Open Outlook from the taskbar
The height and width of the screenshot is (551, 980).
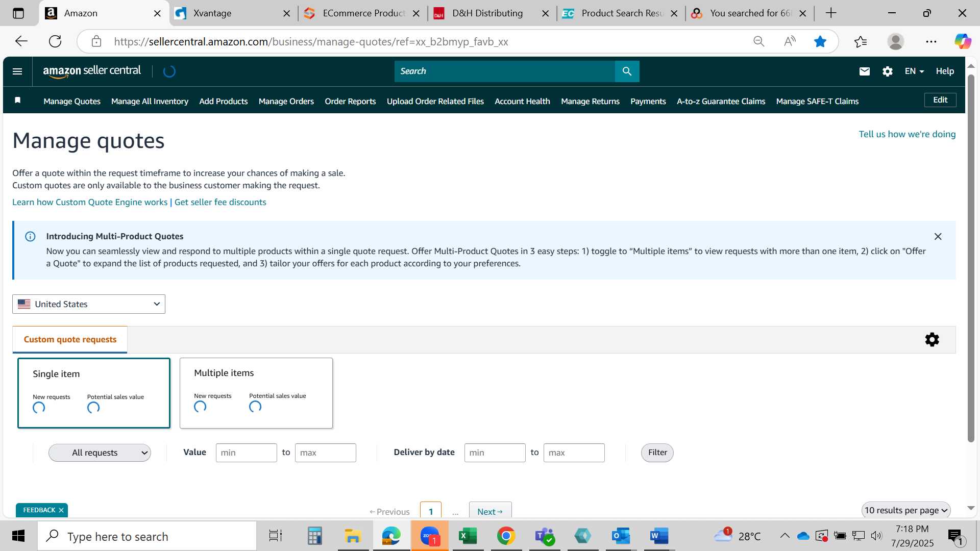[x=621, y=536]
